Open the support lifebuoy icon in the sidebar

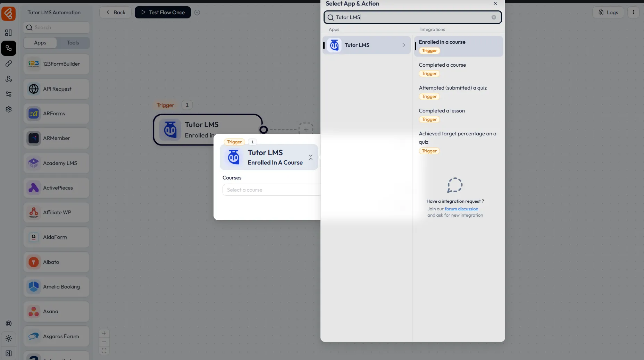(x=9, y=324)
